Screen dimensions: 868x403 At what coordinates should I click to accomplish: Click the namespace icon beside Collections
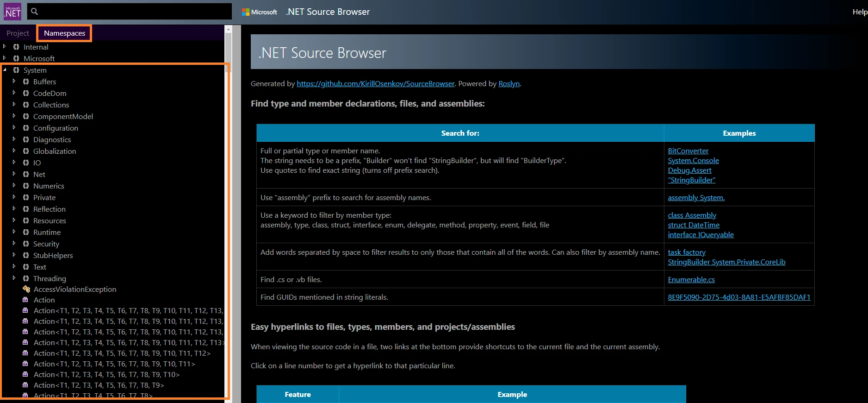click(26, 105)
